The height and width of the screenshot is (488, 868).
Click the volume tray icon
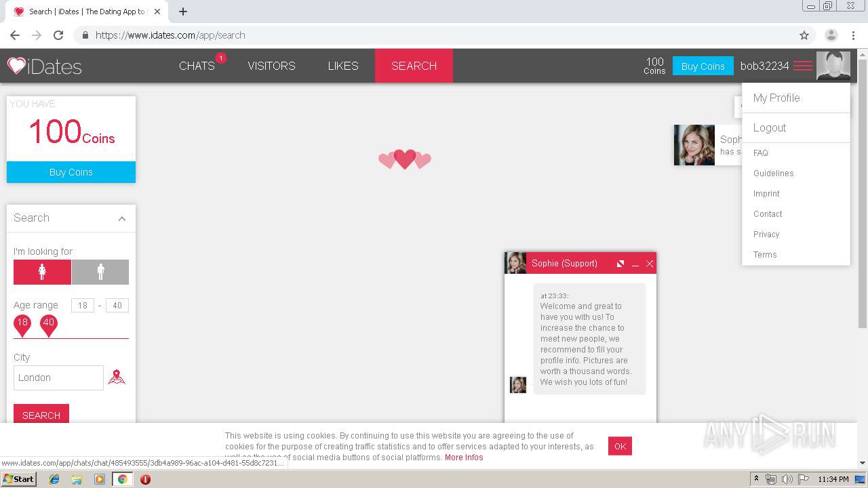tap(787, 479)
